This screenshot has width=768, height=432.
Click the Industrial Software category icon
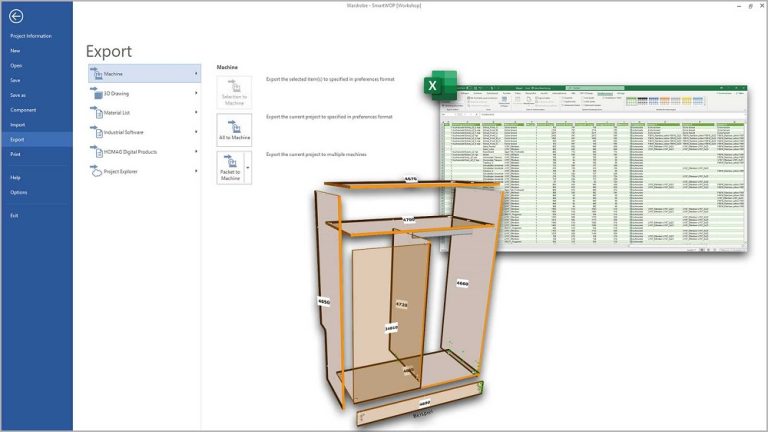point(96,132)
